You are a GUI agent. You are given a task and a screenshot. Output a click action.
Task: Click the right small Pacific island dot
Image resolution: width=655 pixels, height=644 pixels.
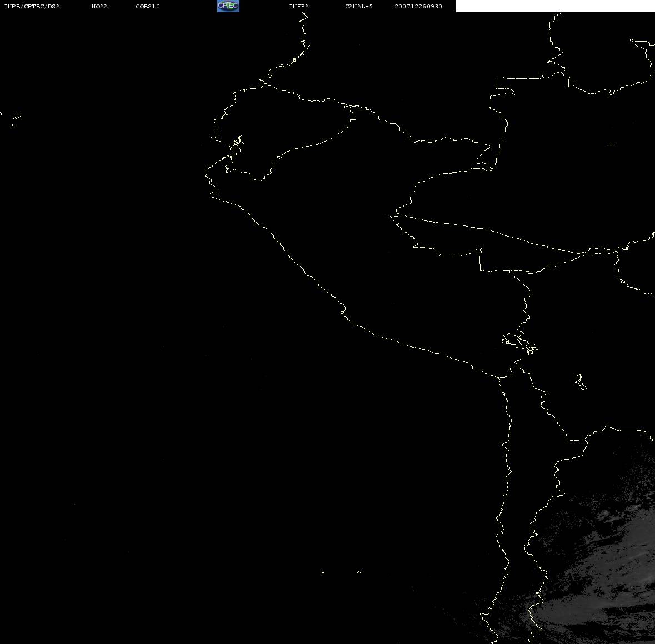click(x=359, y=572)
